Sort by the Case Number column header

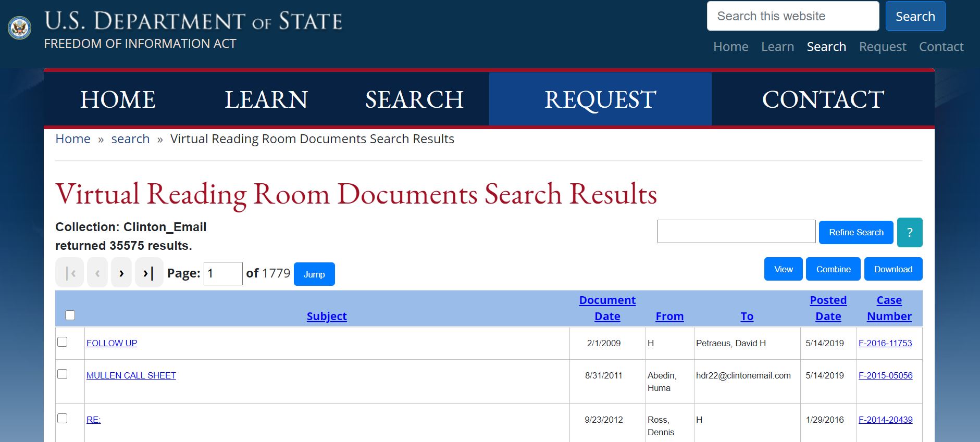pos(889,308)
